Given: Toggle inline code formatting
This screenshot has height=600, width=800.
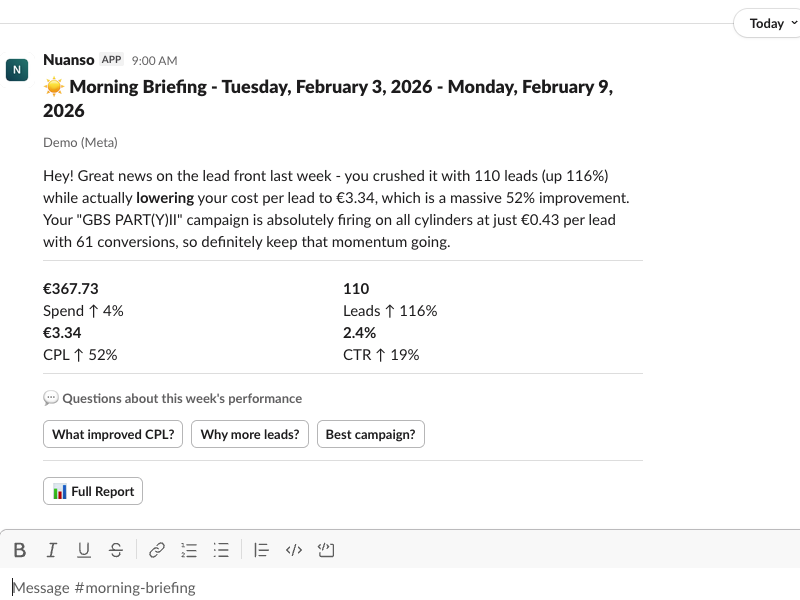Looking at the screenshot, I should point(294,549).
